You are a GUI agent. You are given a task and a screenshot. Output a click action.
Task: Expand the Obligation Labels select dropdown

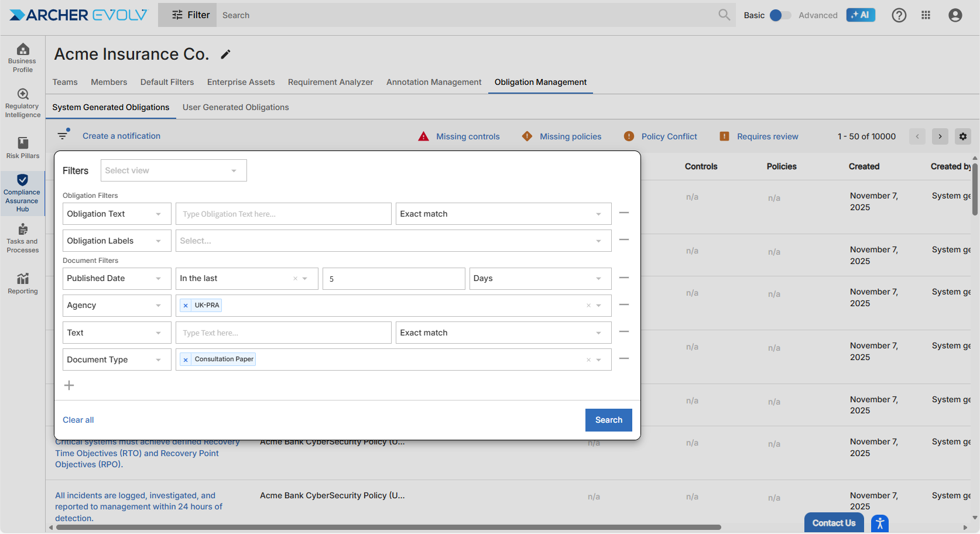[x=393, y=241]
